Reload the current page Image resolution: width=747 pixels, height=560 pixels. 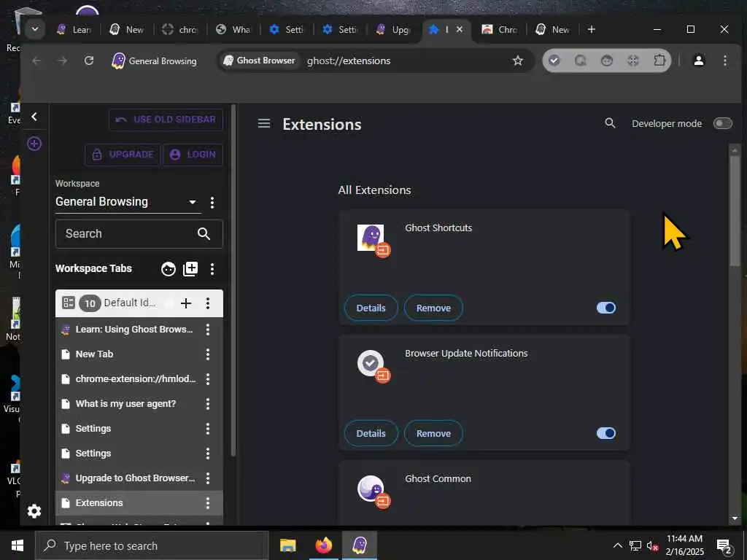click(88, 61)
